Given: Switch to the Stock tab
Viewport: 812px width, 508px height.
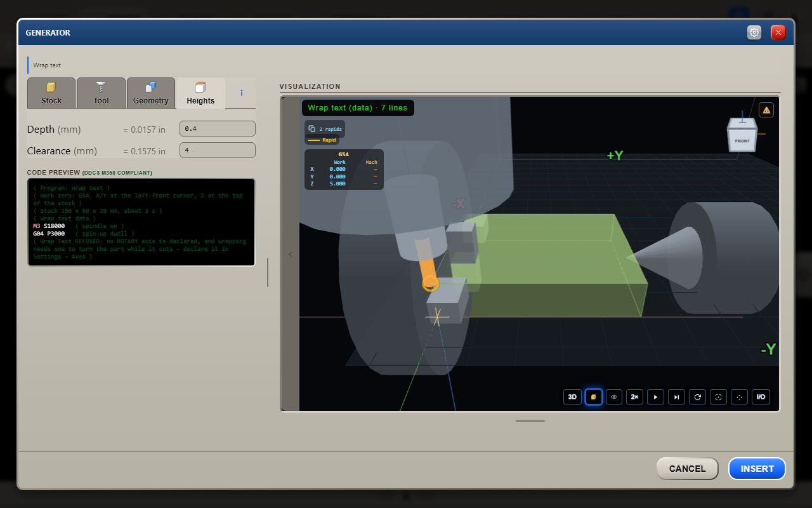Looking at the screenshot, I should [x=51, y=93].
